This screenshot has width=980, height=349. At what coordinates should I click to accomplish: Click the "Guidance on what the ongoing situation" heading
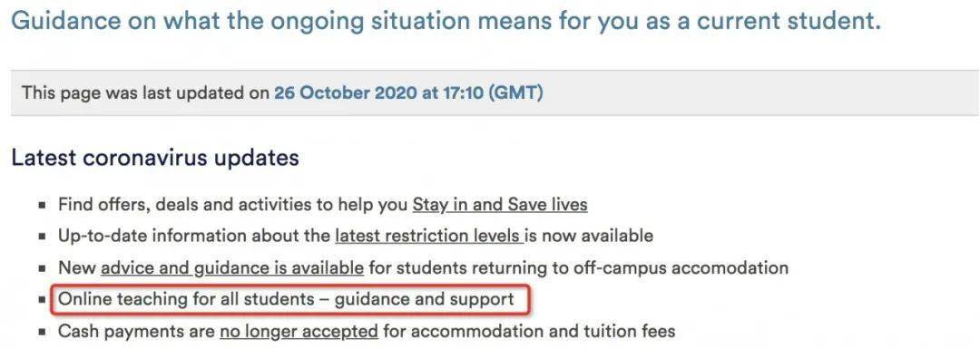446,23
